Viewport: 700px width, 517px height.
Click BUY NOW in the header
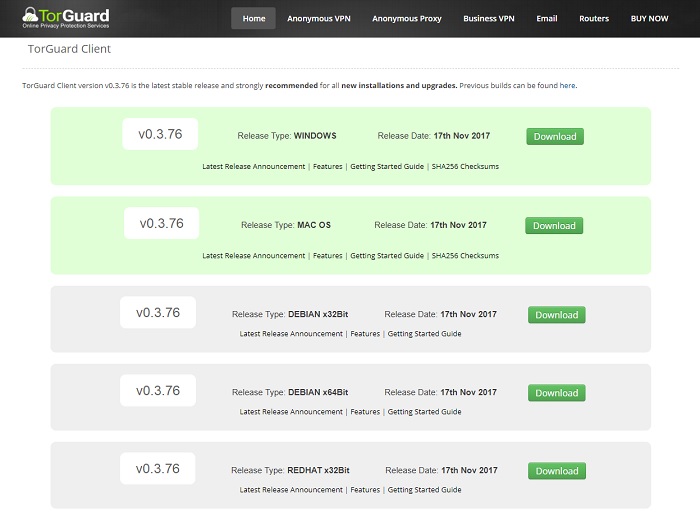pos(650,18)
